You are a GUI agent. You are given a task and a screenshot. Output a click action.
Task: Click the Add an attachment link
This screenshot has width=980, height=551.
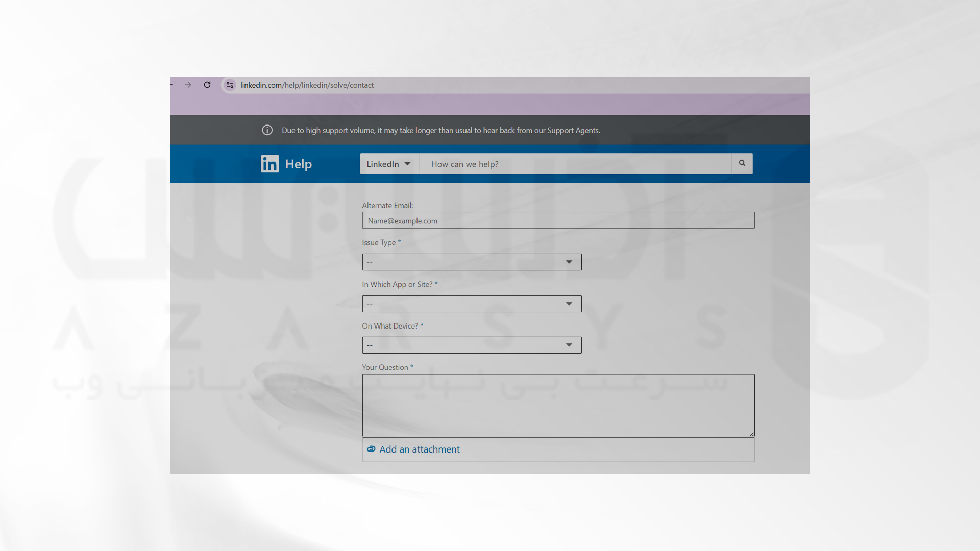click(x=419, y=449)
